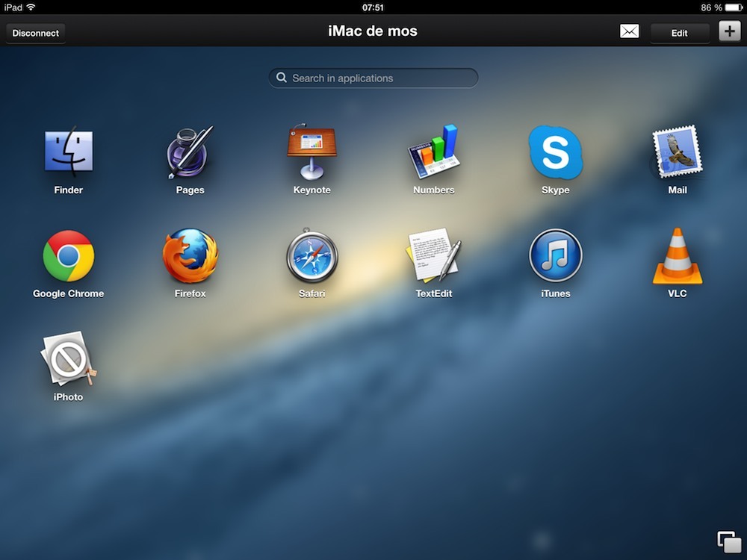
Task: Tap the 07:51 clock in the status bar
Action: pos(373,7)
